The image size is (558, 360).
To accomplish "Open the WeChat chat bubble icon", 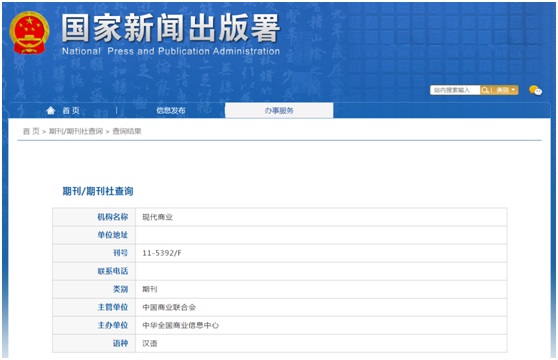I will coord(535,90).
